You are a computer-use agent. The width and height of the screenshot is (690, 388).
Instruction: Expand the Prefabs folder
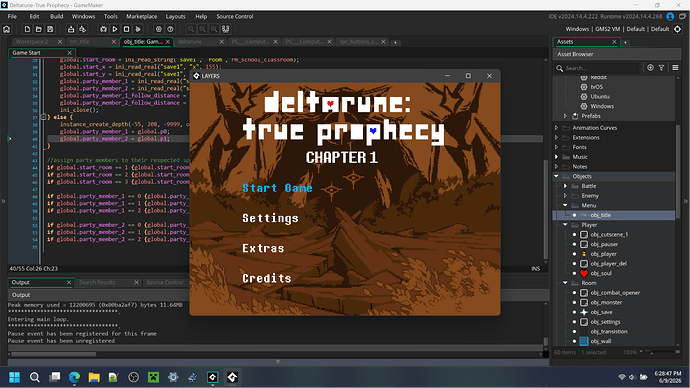(x=565, y=116)
